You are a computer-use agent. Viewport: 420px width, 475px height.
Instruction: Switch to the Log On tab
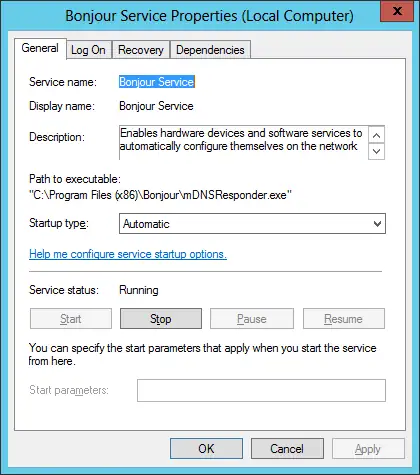point(89,50)
